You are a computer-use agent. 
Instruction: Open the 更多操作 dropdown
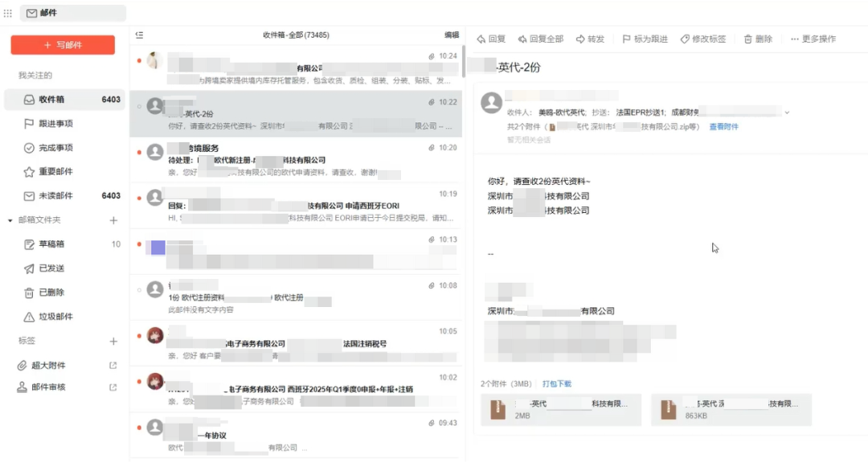point(809,37)
